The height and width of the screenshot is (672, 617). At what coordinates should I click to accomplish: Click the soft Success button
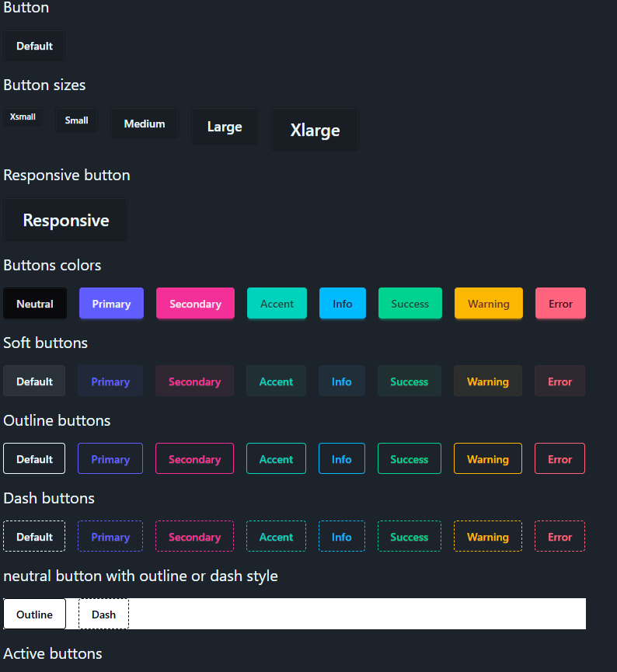410,381
